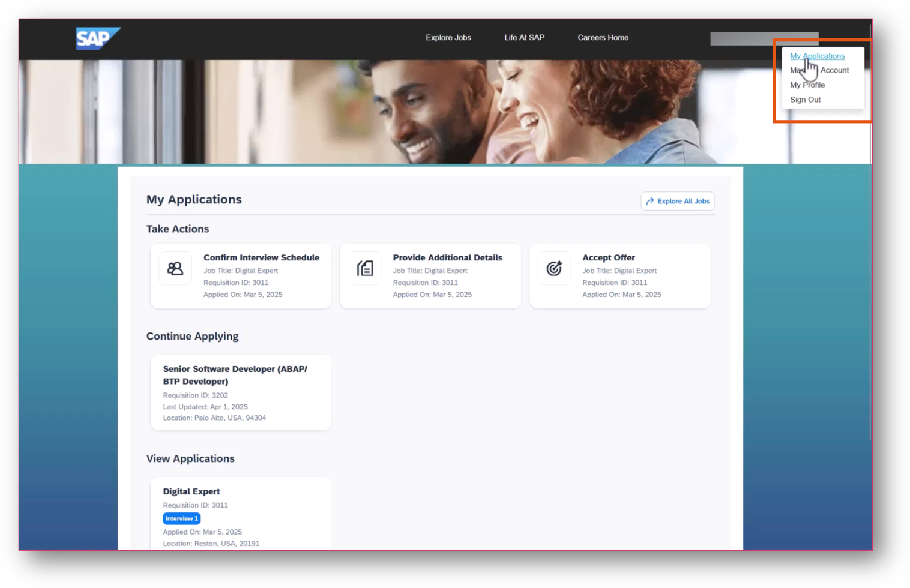
Task: Open the Confirm Interview Schedule title
Action: (x=261, y=257)
